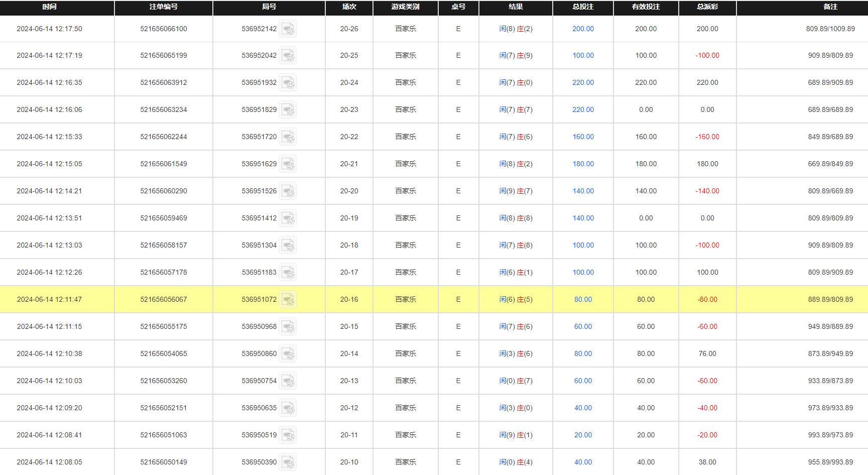Open replay icon beside round 536950390
868x475 pixels.
coord(288,462)
